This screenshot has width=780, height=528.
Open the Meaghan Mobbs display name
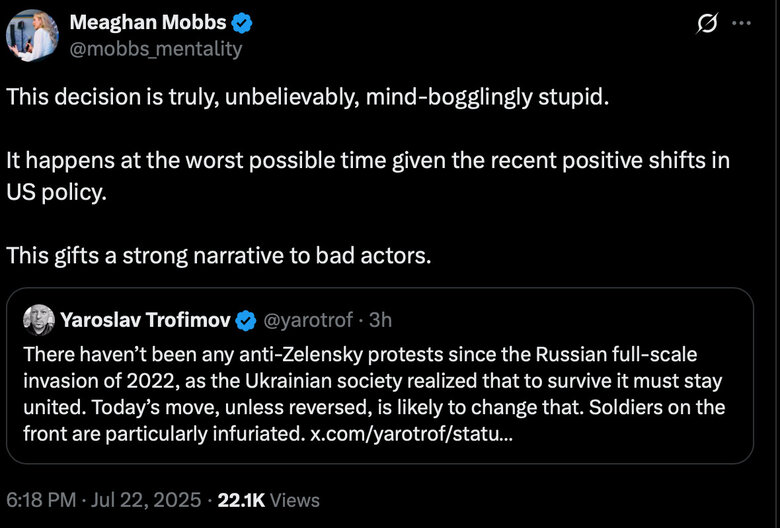click(146, 23)
